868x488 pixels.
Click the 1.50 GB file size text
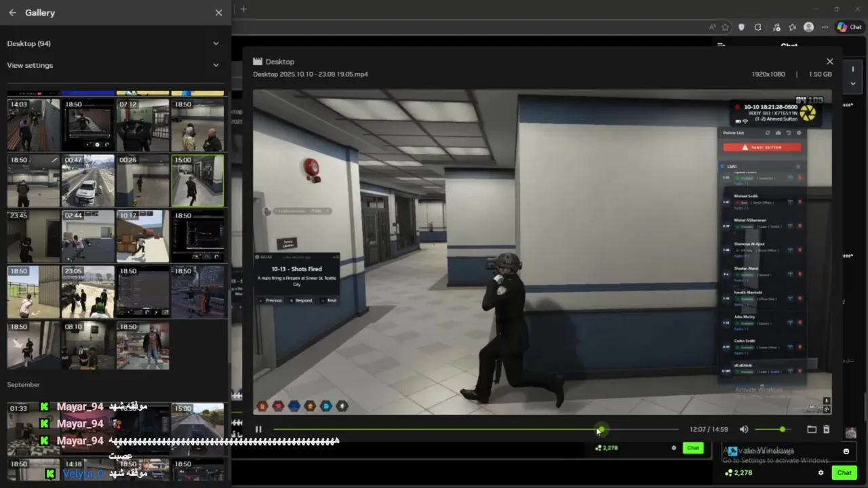(820, 74)
